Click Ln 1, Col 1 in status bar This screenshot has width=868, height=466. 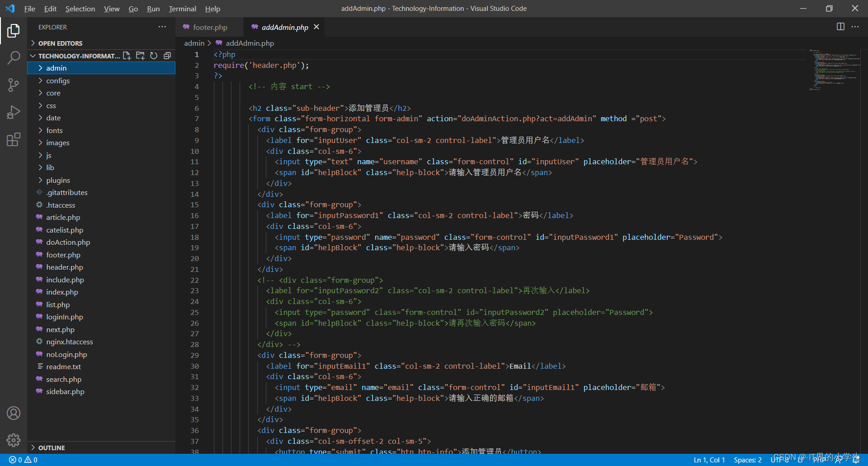[x=709, y=460]
